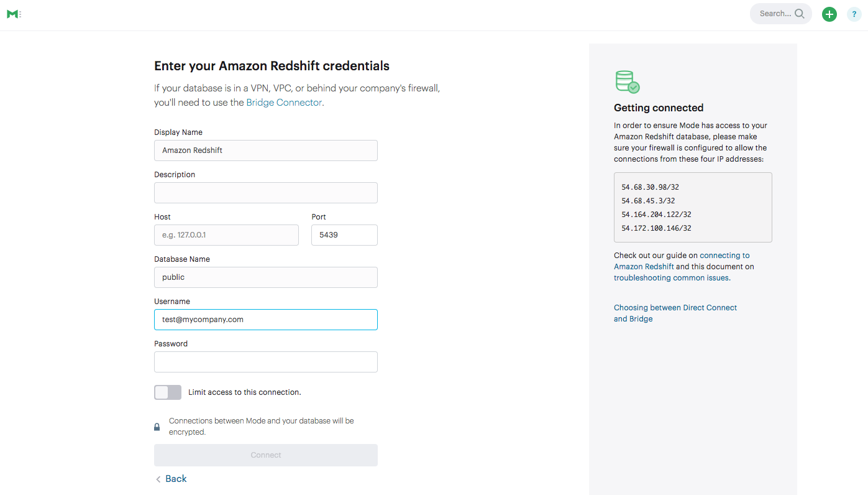Viewport: 868px width, 495px height.
Task: Open the Bridge Connector link
Action: (284, 103)
